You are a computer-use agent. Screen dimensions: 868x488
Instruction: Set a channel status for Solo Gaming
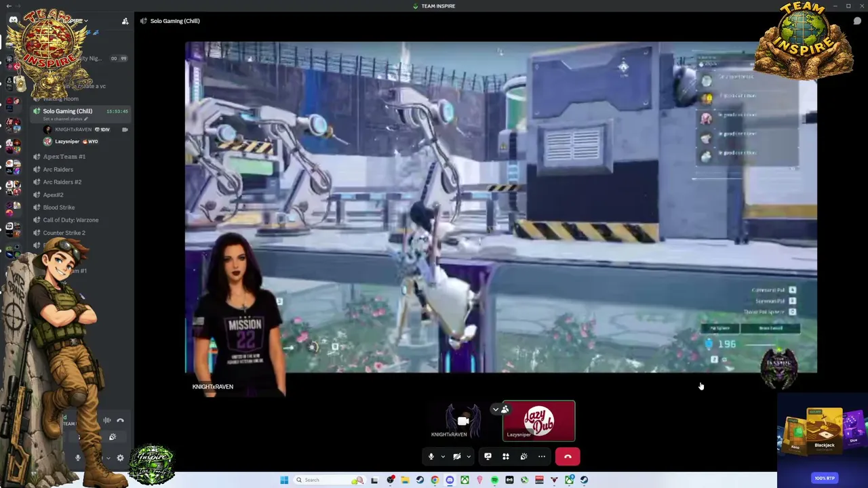(66, 119)
